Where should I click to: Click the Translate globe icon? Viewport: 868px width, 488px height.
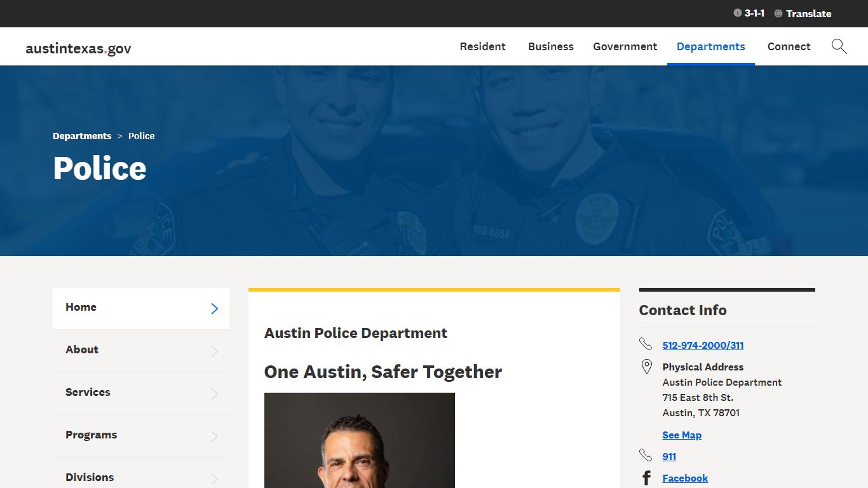[x=778, y=13]
